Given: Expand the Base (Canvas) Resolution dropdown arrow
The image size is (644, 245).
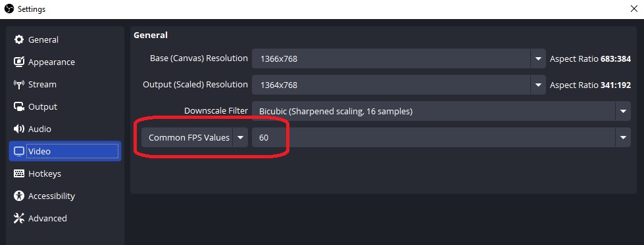Looking at the screenshot, I should pos(538,58).
